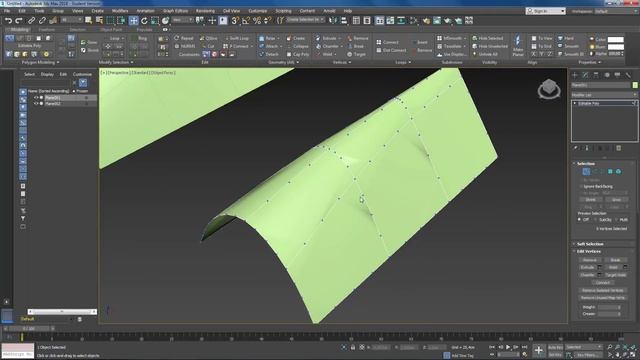
Task: Click the Connect button in Edit Vertices
Action: coord(603,282)
